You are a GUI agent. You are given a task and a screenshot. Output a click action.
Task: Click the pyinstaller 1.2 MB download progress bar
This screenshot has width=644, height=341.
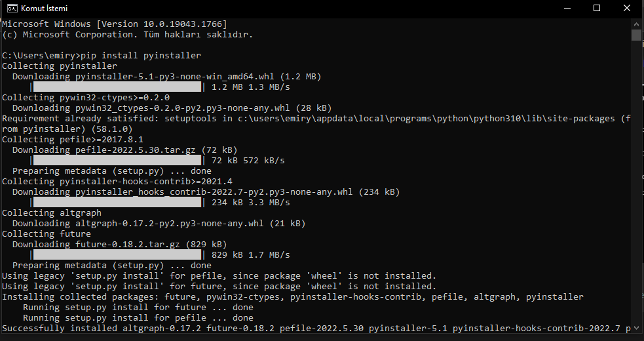coord(117,87)
